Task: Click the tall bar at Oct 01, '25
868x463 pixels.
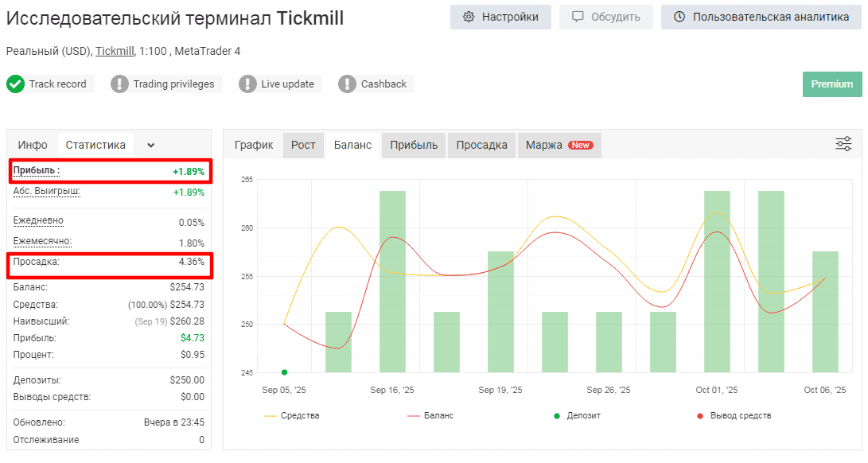Action: 717,282
